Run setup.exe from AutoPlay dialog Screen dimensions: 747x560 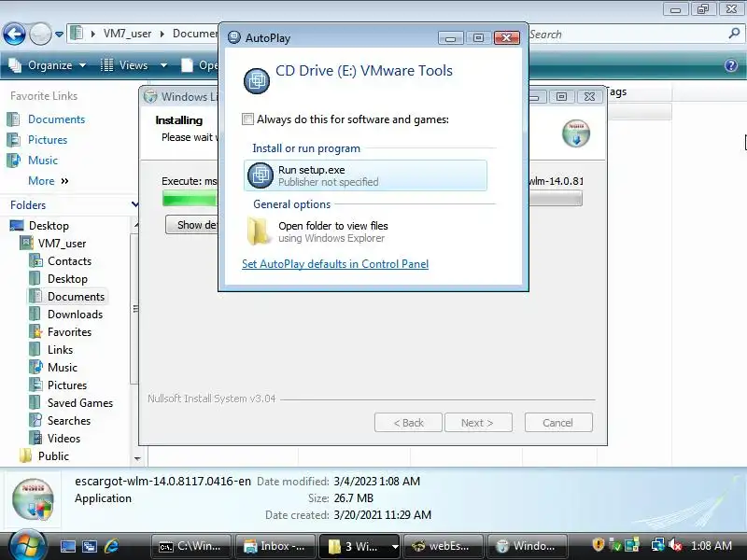coord(365,175)
